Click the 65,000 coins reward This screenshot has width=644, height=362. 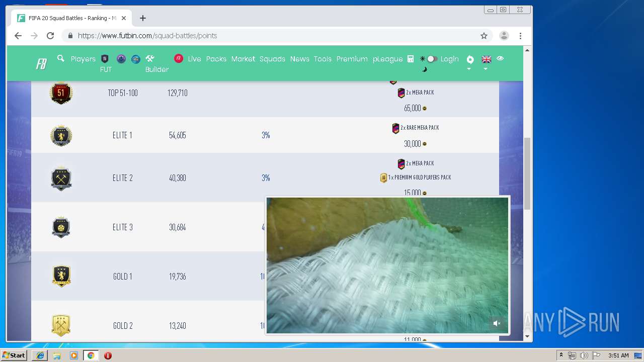(415, 108)
